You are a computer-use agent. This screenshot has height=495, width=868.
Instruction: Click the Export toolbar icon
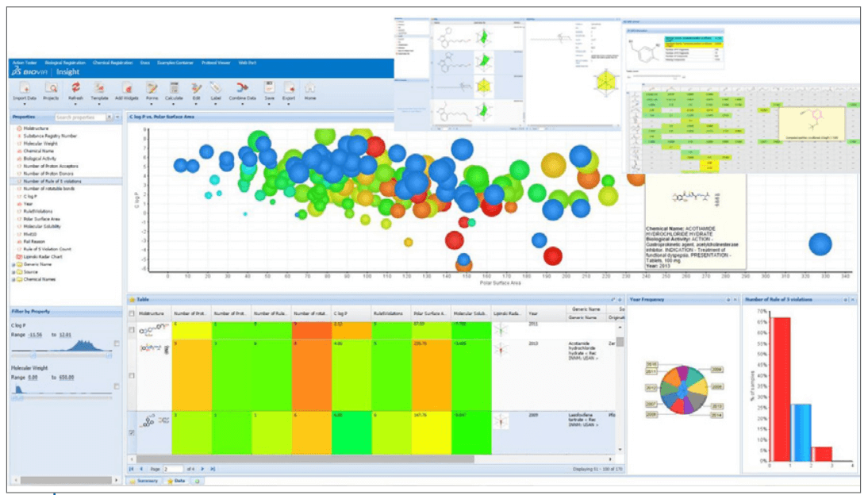click(289, 88)
